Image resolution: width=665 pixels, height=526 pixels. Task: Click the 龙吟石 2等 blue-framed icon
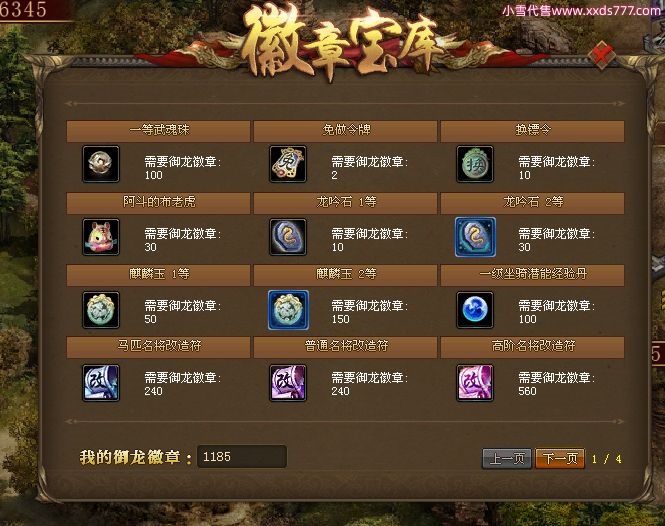point(475,237)
